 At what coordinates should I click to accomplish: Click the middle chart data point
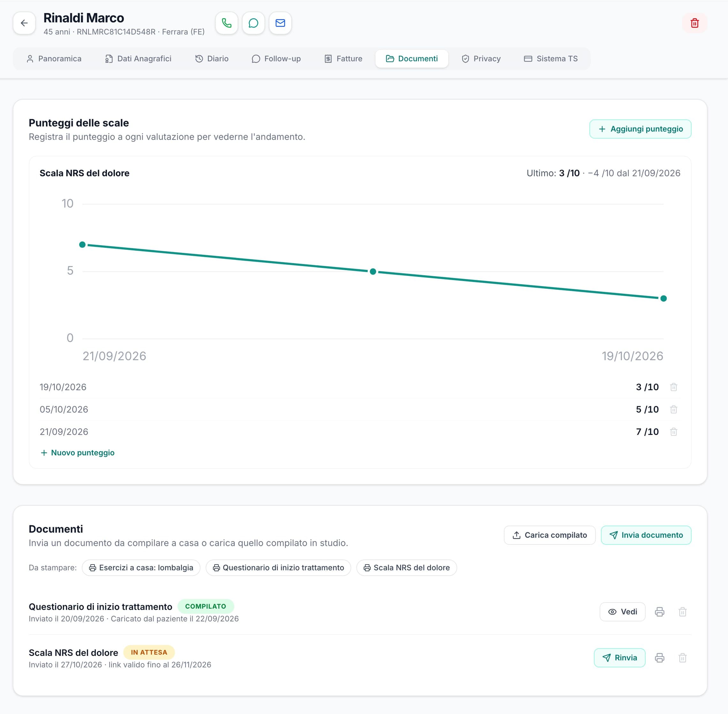[373, 271]
